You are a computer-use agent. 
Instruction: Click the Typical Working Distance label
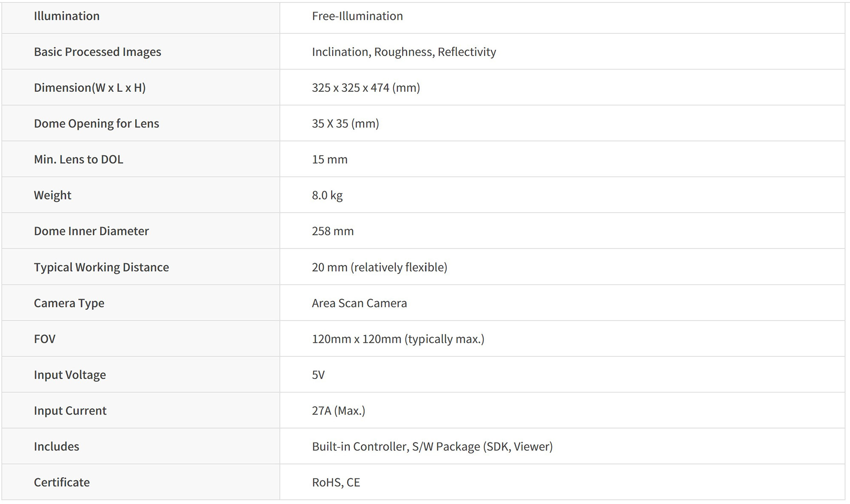click(101, 267)
